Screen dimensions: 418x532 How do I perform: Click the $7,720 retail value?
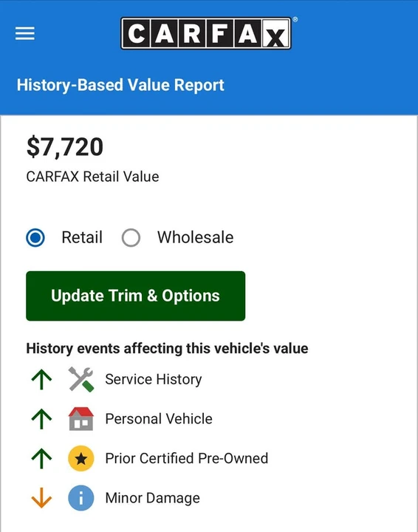tap(65, 147)
